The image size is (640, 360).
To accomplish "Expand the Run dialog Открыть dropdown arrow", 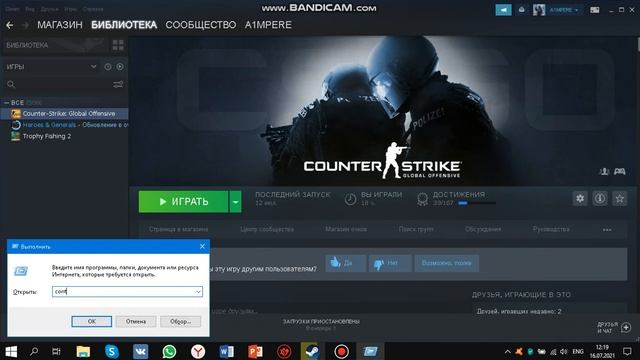I will pyautogui.click(x=198, y=291).
